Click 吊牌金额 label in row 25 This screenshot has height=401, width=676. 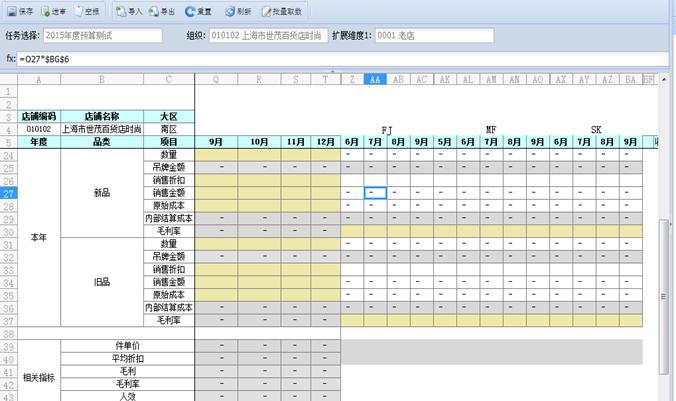169,167
